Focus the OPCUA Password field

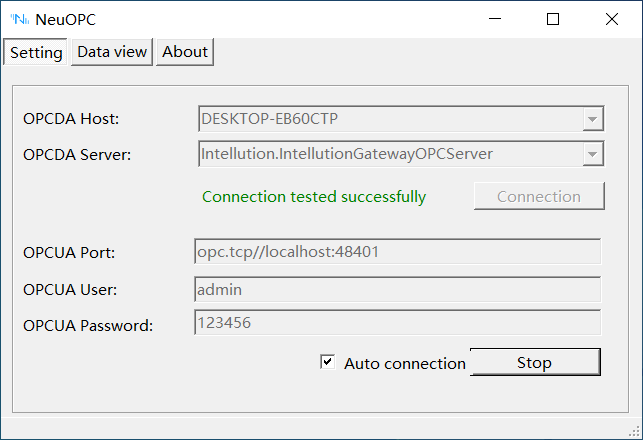[x=397, y=323]
